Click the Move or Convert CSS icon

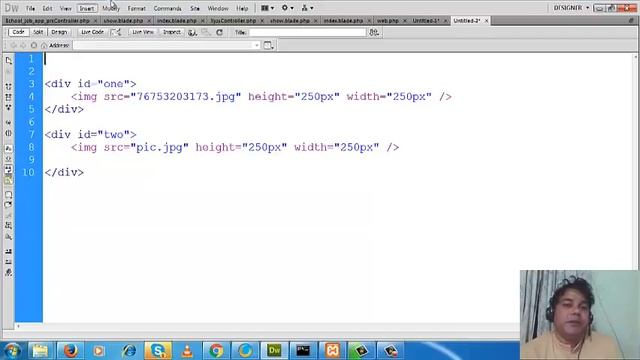pos(9,237)
